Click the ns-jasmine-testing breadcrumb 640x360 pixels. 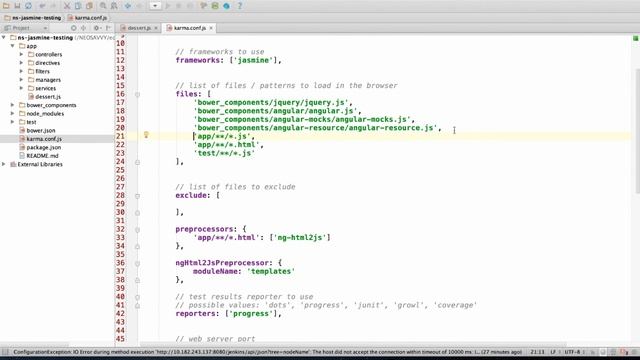[x=33, y=18]
